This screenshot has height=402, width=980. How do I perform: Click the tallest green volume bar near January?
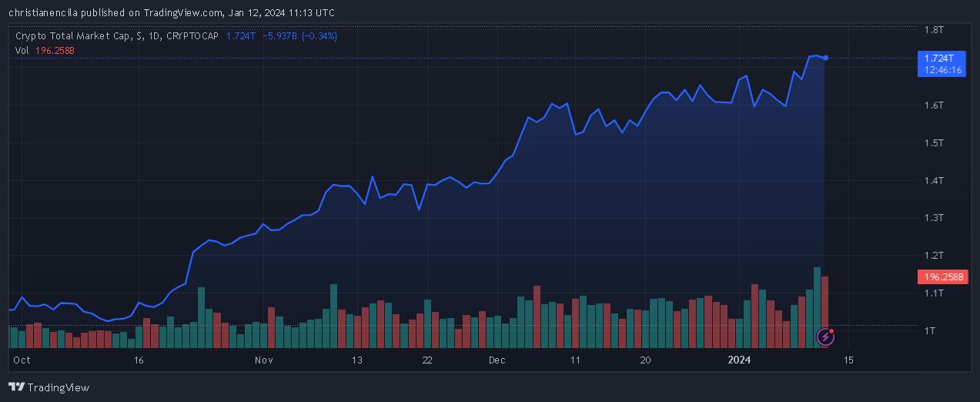coord(817,307)
